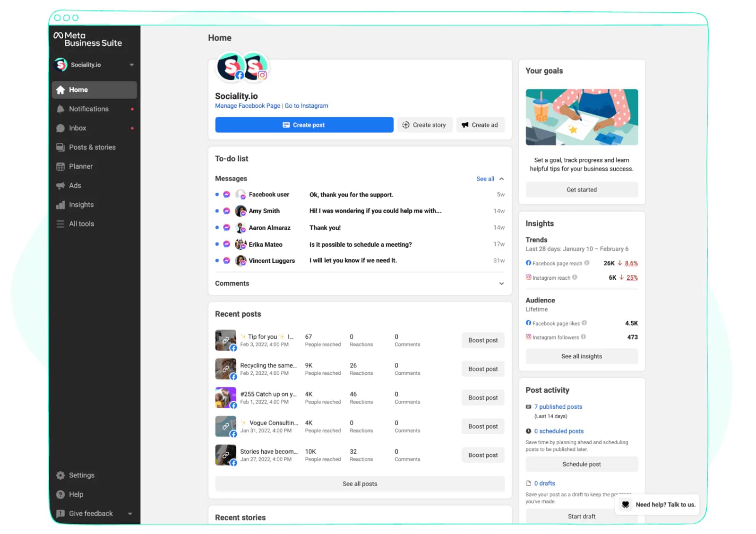The height and width of the screenshot is (534, 756).
Task: Click the Settings gear icon
Action: 60,475
